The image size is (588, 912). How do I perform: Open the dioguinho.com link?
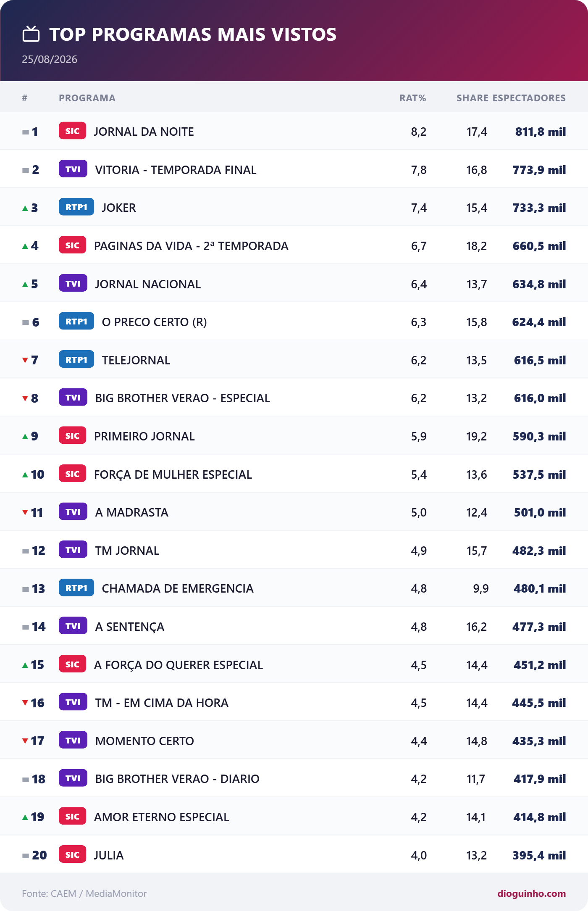[x=531, y=894]
